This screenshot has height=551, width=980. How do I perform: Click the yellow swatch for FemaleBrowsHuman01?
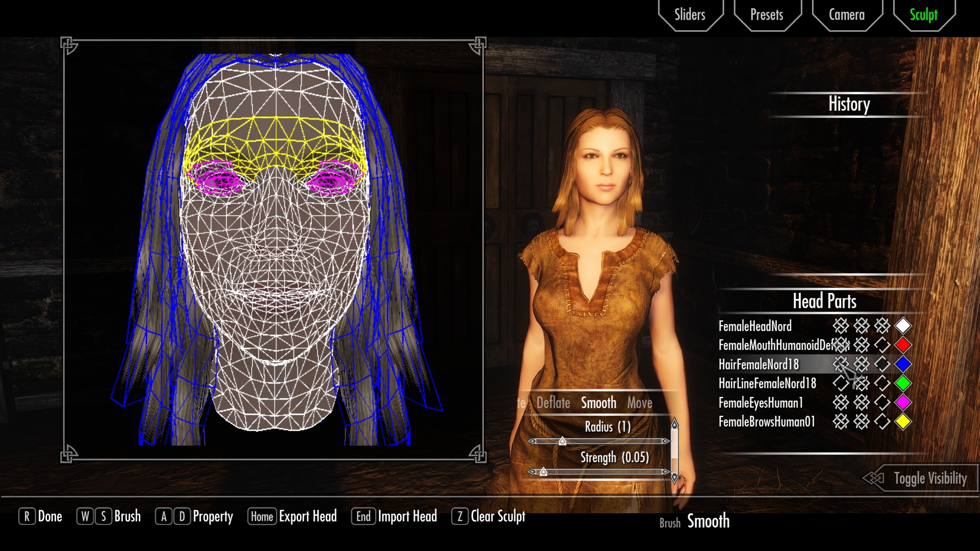click(903, 421)
